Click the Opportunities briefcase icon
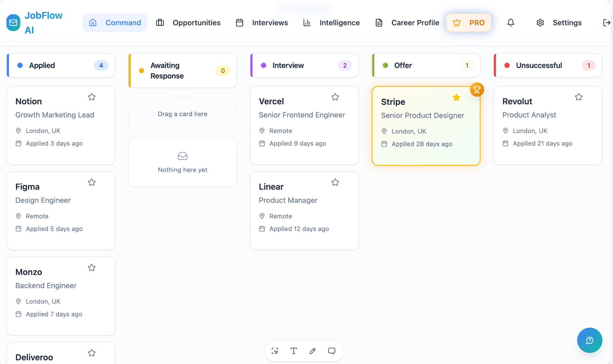This screenshot has width=613, height=364. click(x=160, y=23)
